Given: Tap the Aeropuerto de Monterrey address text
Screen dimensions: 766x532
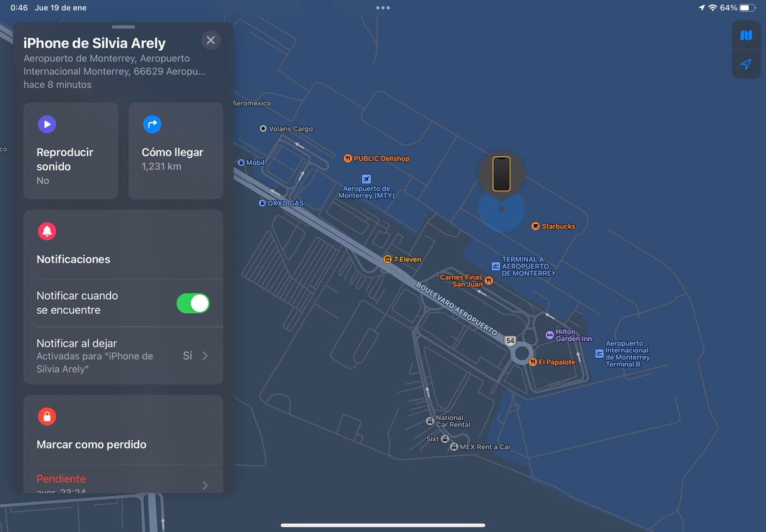Looking at the screenshot, I should coord(115,64).
